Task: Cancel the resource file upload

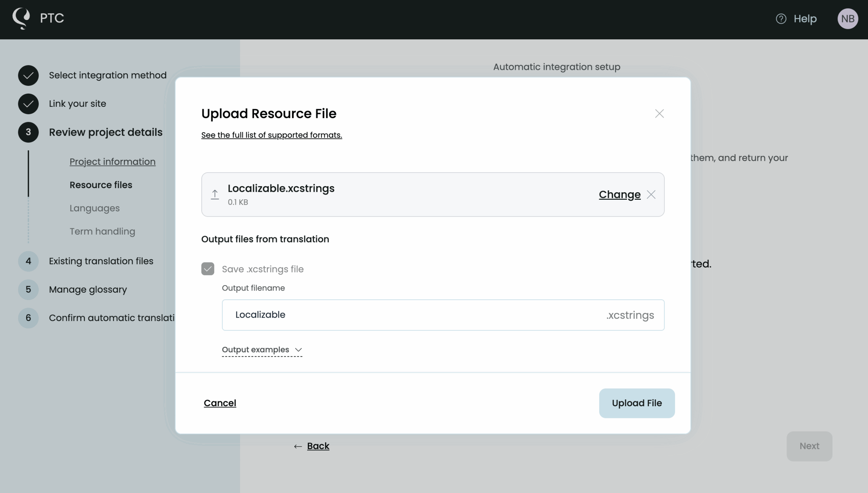Action: pos(220,403)
